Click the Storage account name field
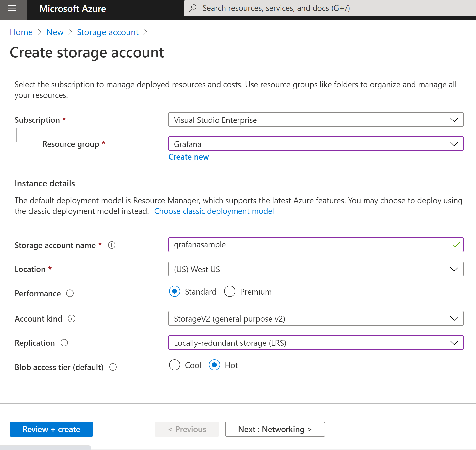The image size is (476, 450). [x=316, y=245]
